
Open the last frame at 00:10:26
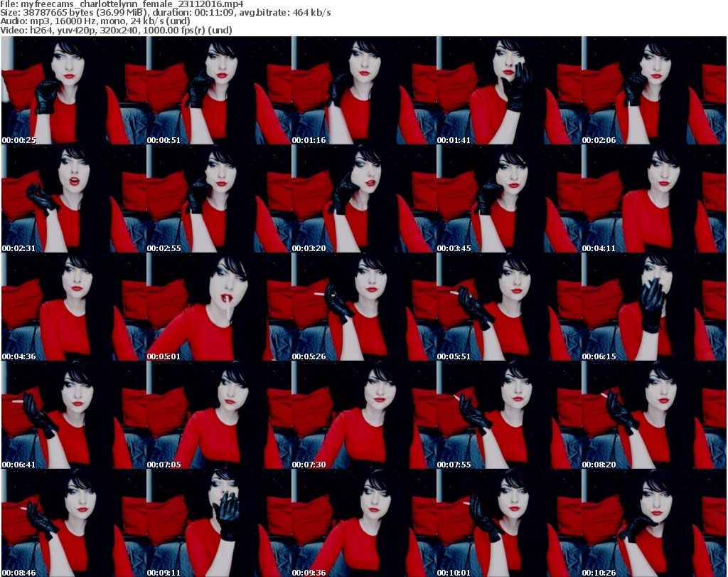point(654,523)
